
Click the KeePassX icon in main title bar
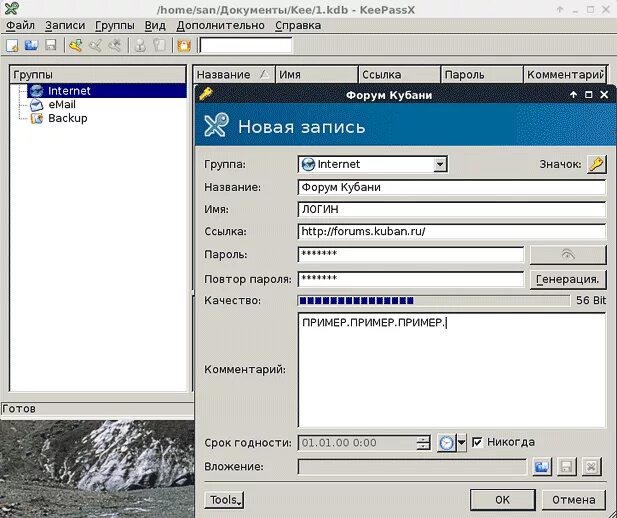11,9
